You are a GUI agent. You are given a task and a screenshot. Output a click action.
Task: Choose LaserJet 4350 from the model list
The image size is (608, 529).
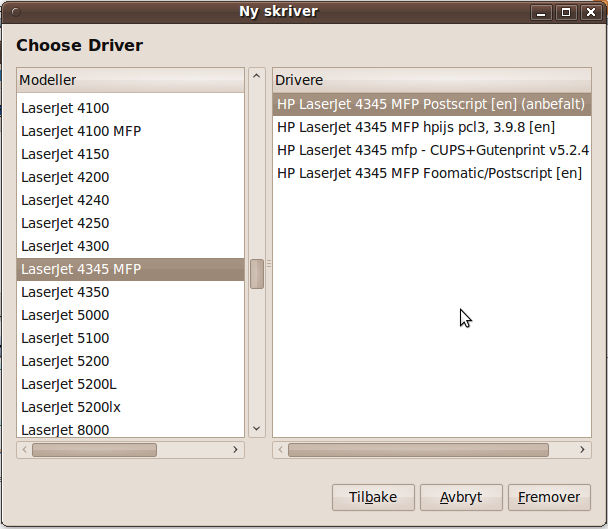tap(65, 292)
